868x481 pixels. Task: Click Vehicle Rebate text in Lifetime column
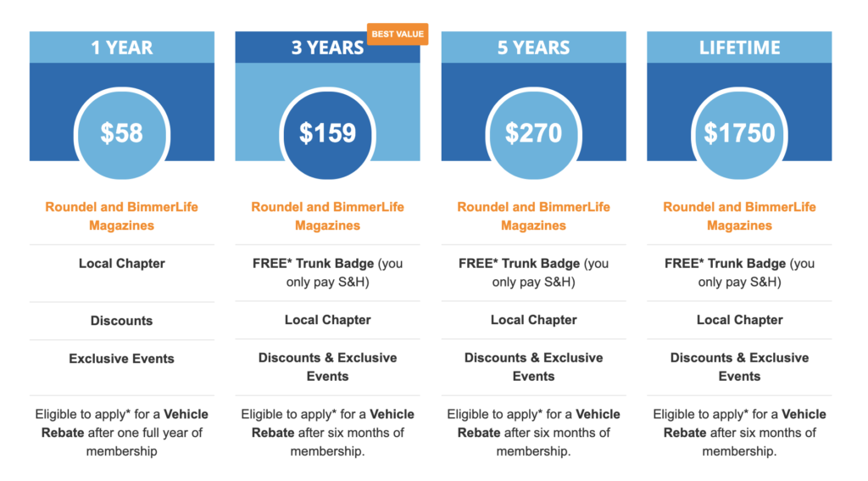[x=739, y=433]
